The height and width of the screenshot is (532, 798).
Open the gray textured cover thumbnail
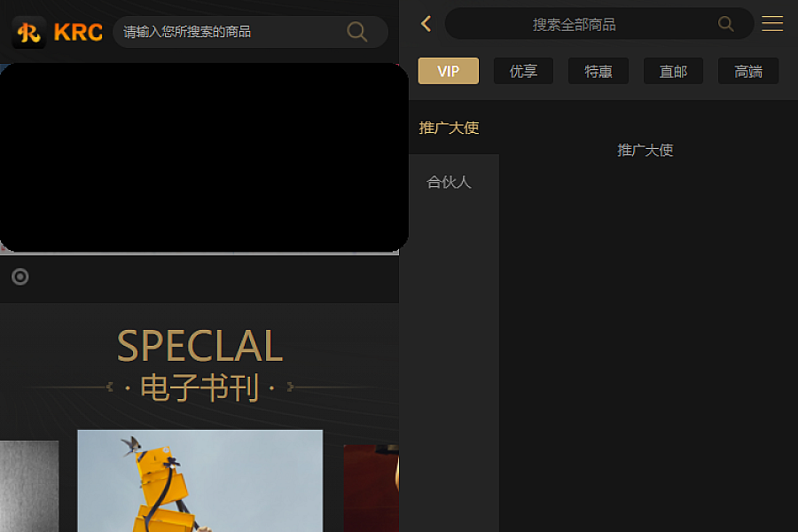coord(29,486)
